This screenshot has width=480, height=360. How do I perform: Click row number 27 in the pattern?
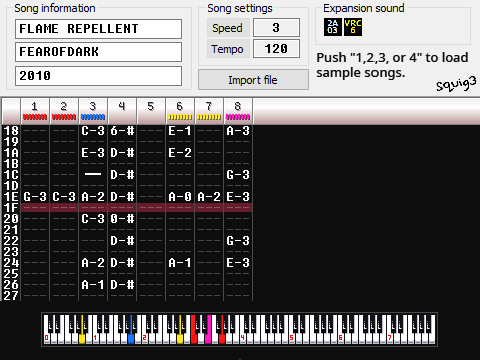point(11,296)
